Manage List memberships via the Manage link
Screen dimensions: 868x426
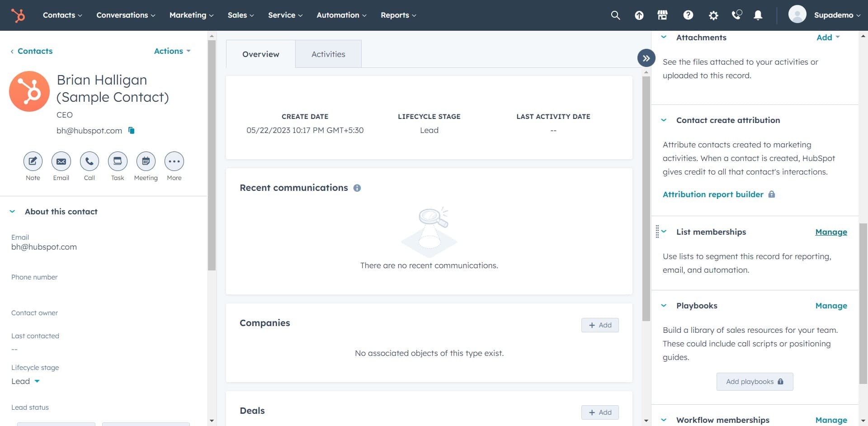[x=831, y=232]
